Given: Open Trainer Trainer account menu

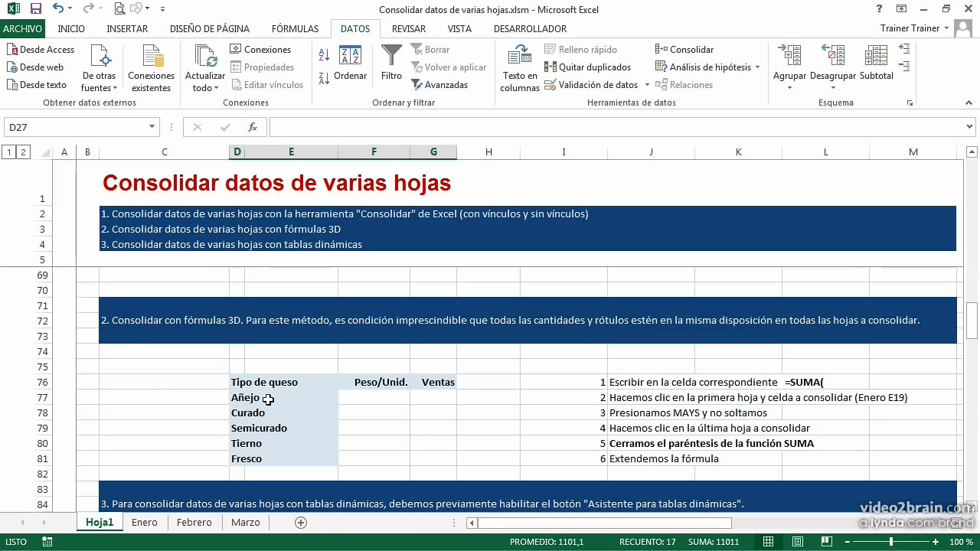Looking at the screenshot, I should pos(915,28).
